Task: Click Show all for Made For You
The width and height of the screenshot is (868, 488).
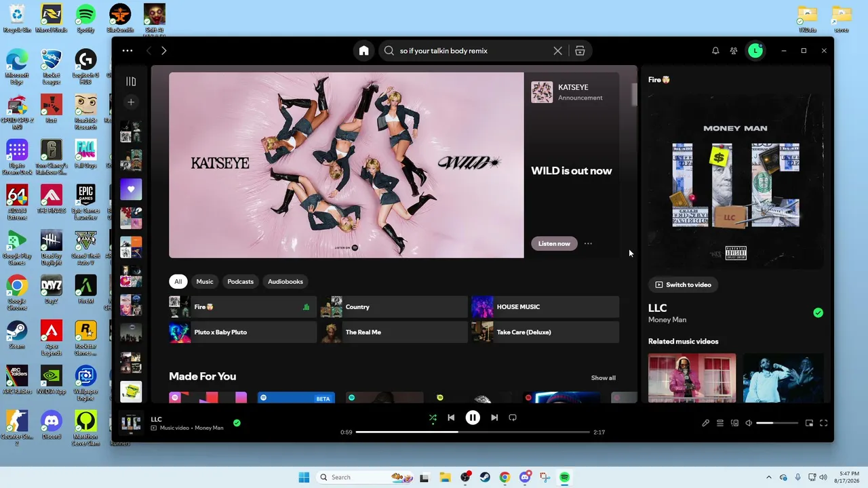Action: tap(603, 378)
